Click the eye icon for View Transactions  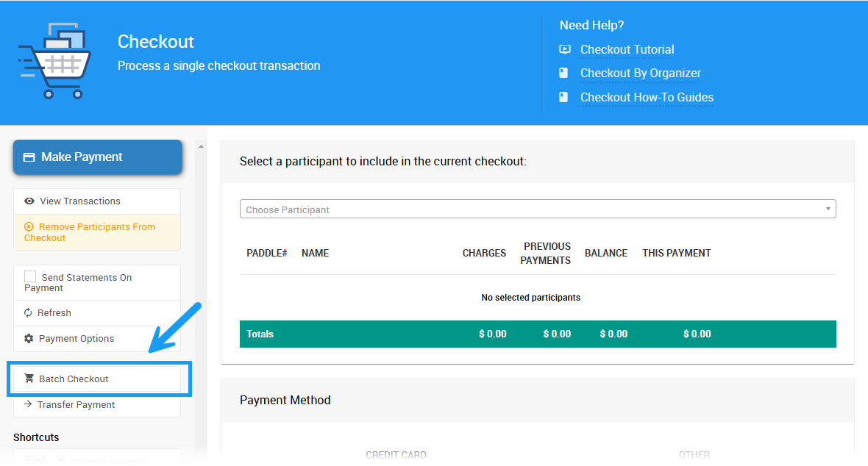coord(29,201)
